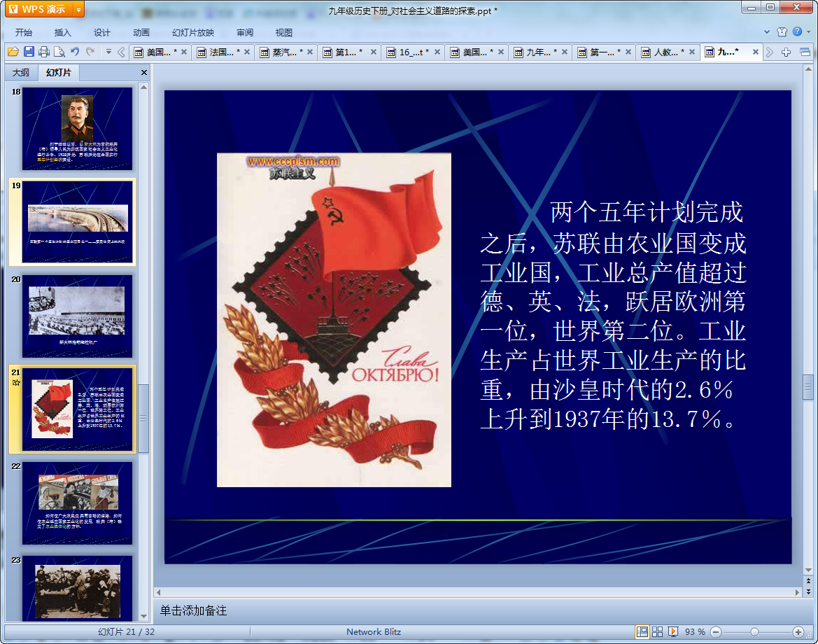Select slide 23 thumbnail
Image resolution: width=818 pixels, height=644 pixels.
click(x=77, y=589)
